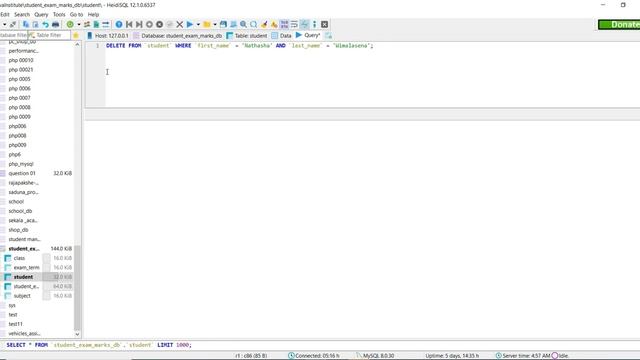
Task: Toggle wrap long lines icon
Action: click(294, 24)
